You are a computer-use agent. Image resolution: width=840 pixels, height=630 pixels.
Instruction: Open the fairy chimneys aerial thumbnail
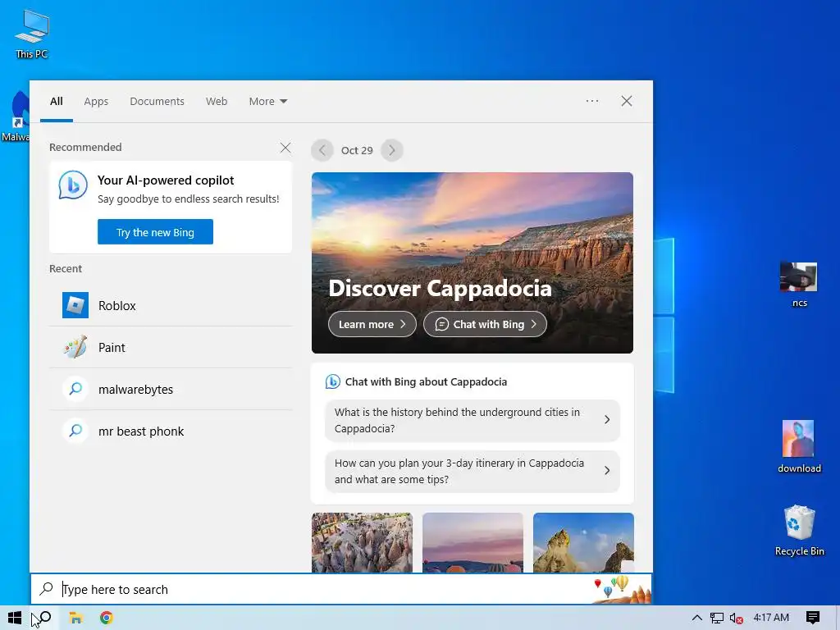tap(362, 543)
